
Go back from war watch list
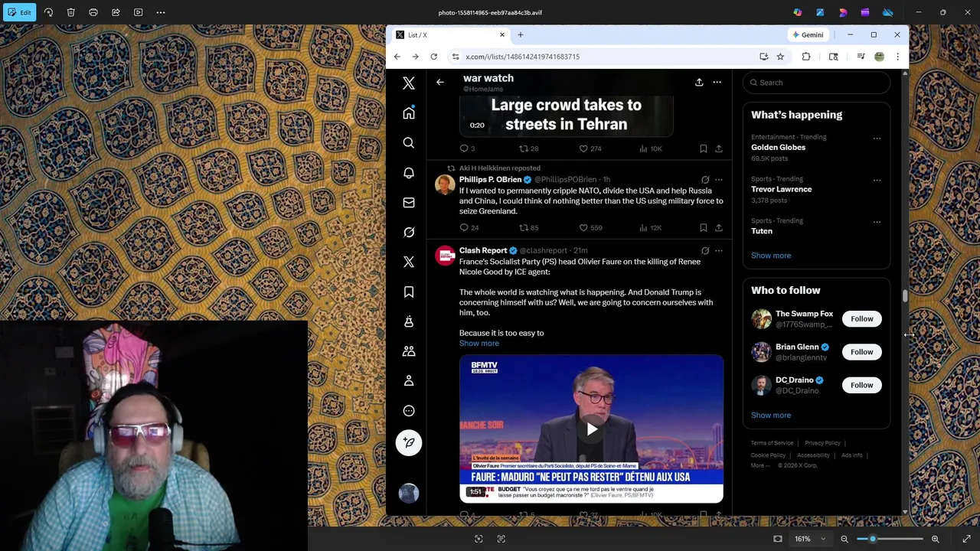tap(440, 82)
